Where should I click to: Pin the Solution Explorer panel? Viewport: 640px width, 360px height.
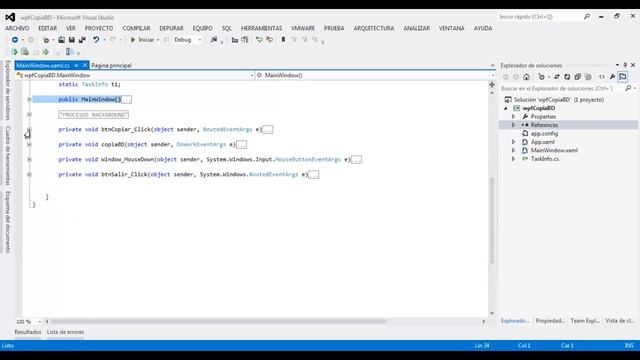[625, 65]
